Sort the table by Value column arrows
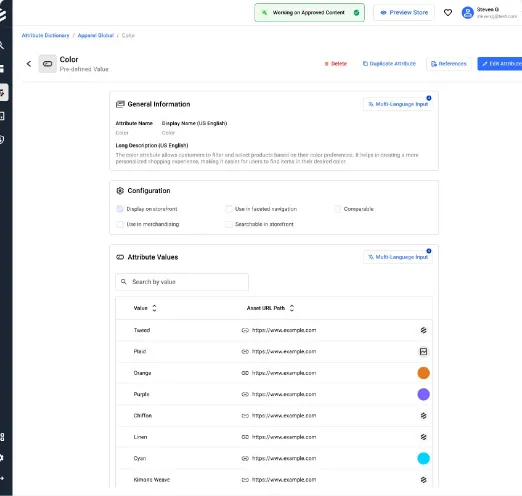The image size is (522, 496). point(154,308)
